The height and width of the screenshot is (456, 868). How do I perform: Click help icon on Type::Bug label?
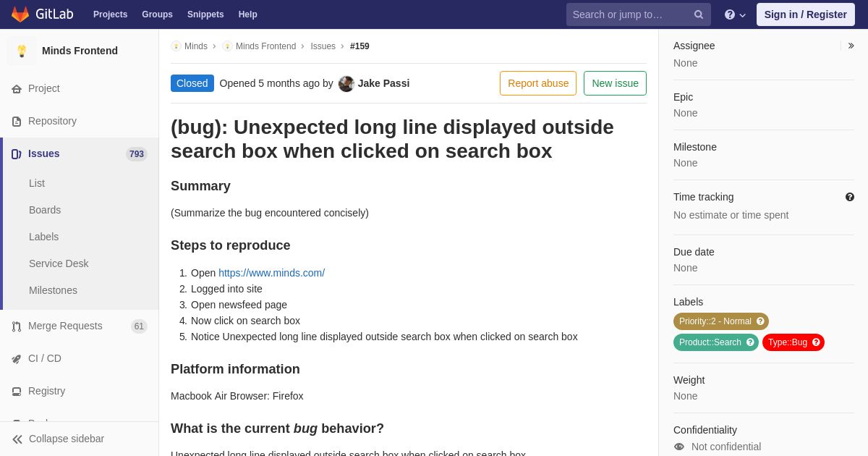pos(816,342)
